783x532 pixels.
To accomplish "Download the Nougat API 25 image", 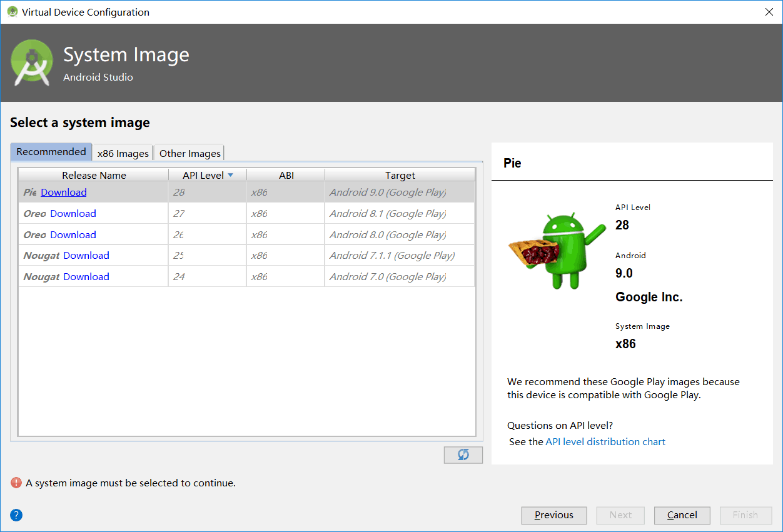I will (x=86, y=255).
